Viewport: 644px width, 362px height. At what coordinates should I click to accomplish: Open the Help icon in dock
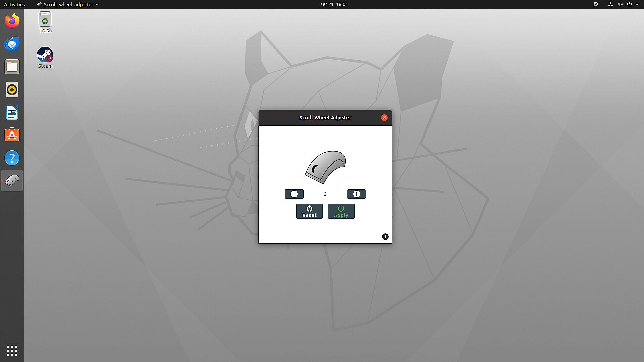12,158
